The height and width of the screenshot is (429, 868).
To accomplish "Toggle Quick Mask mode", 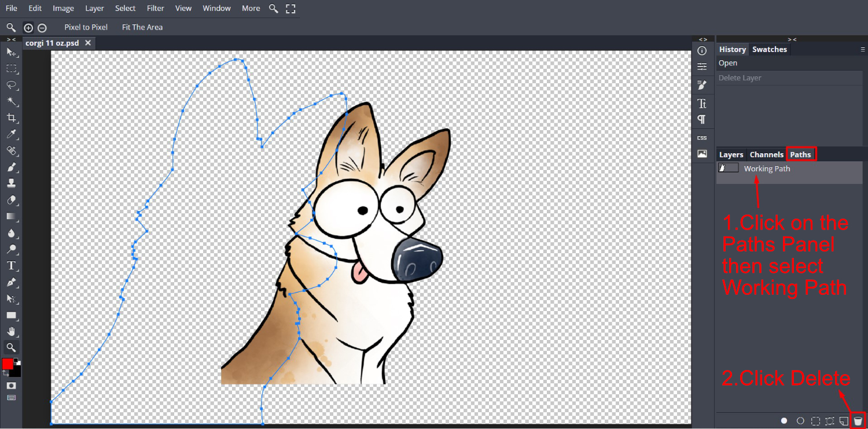I will point(11,386).
